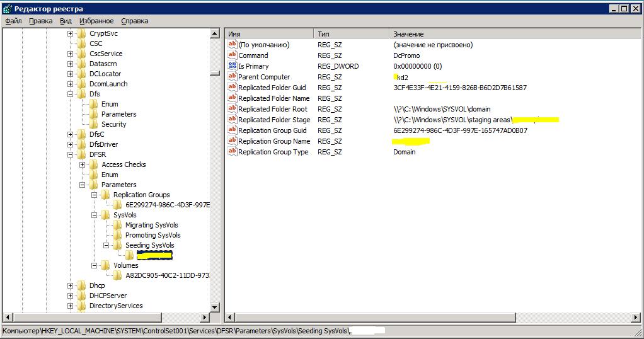Expand the DcomLaunch key

pos(70,84)
